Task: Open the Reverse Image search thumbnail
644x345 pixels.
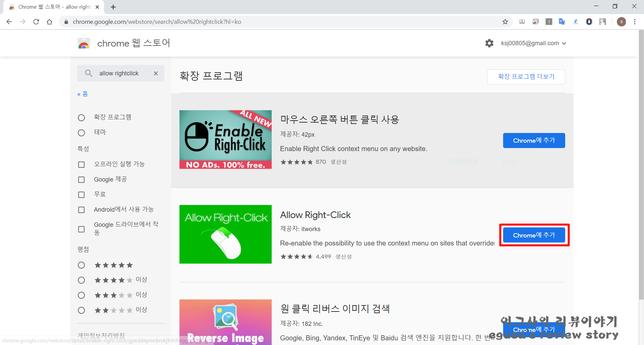Action: point(225,322)
